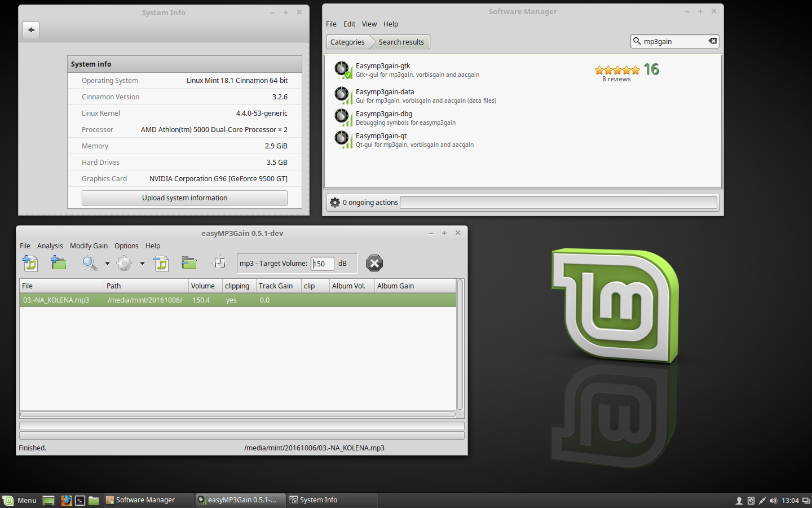The width and height of the screenshot is (812, 508).
Task: Open the Modify Gain menu
Action: click(89, 246)
